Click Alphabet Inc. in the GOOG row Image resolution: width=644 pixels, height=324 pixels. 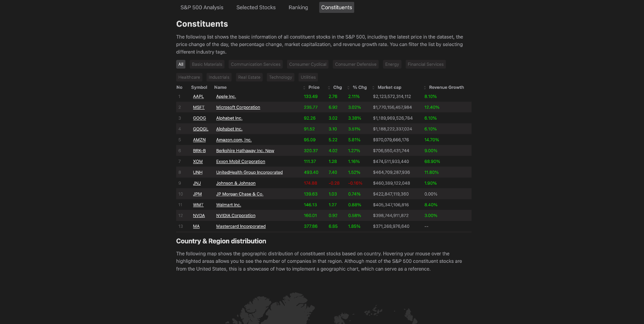pyautogui.click(x=229, y=118)
